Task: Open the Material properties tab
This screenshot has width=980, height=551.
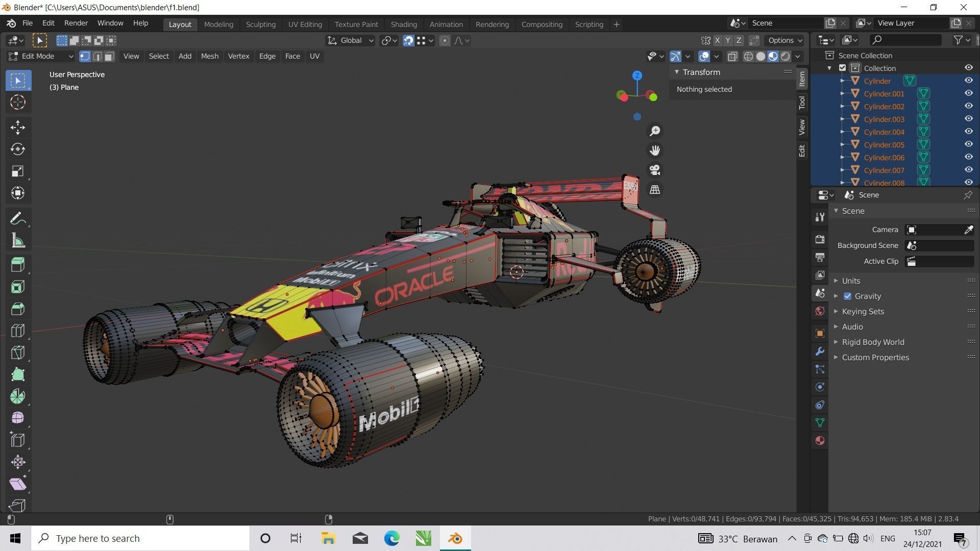Action: pyautogui.click(x=820, y=441)
